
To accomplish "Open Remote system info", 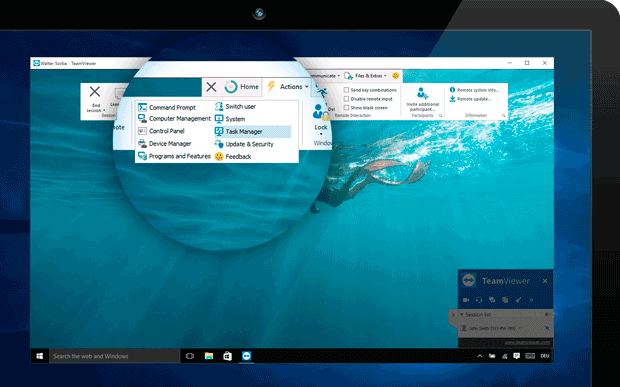I will pos(474,90).
